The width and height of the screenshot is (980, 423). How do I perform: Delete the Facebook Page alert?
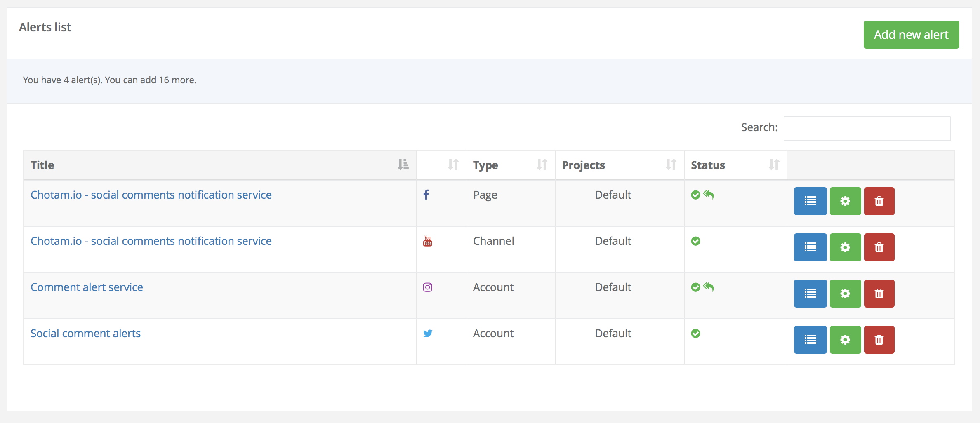coord(879,201)
